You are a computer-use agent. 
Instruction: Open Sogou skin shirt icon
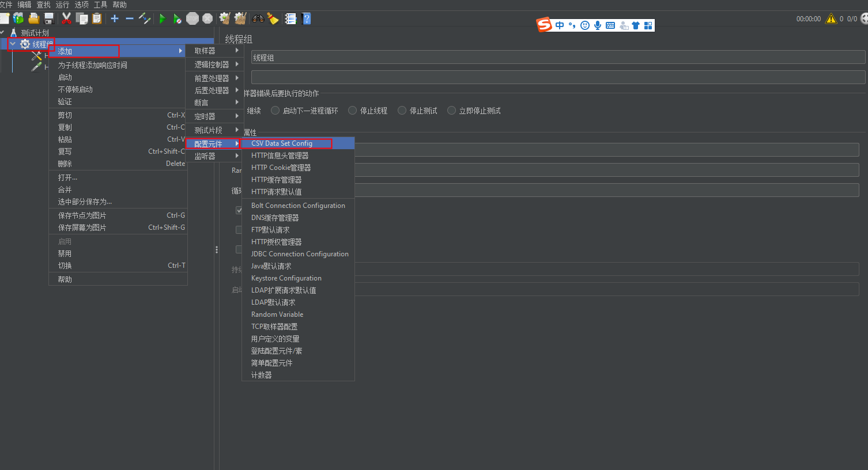click(636, 25)
